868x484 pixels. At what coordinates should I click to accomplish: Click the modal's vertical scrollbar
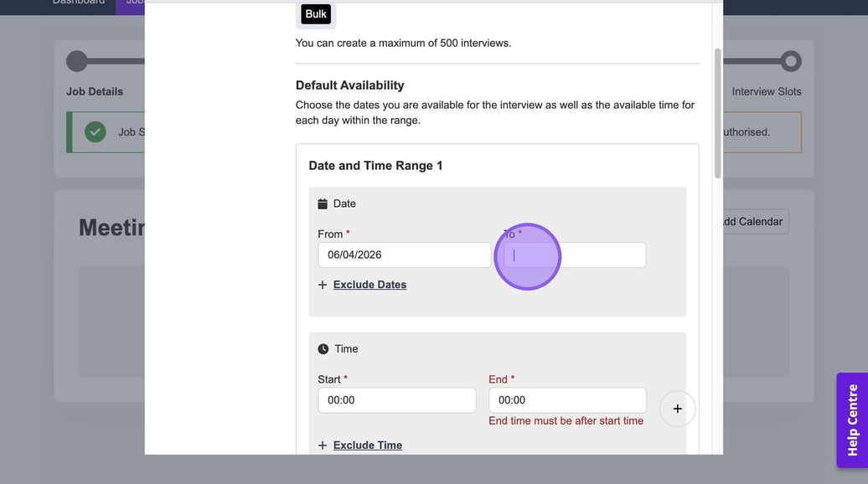717,113
